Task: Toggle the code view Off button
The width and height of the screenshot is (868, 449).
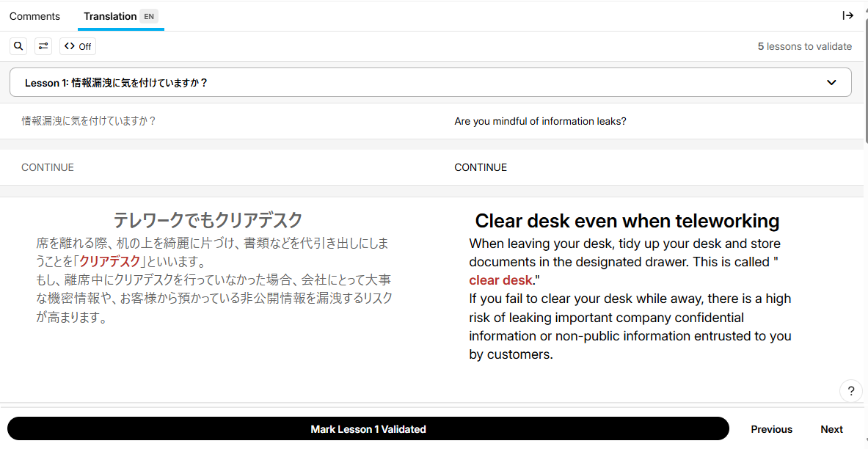Action: pos(78,46)
